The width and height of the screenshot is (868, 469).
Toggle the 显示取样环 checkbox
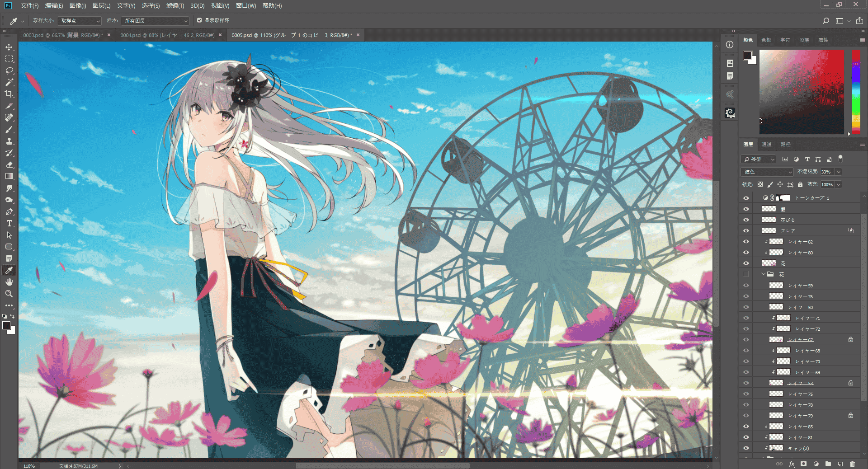pos(199,20)
